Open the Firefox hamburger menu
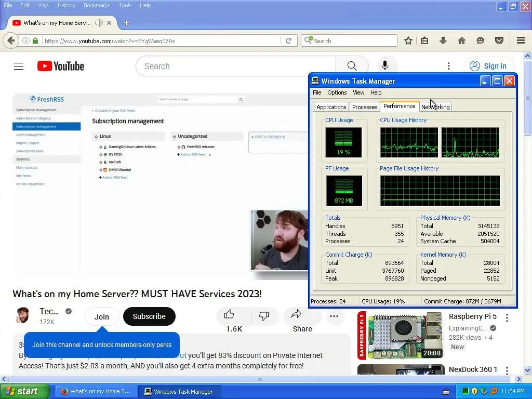Screen dimensions: 532x399 tap(521, 41)
